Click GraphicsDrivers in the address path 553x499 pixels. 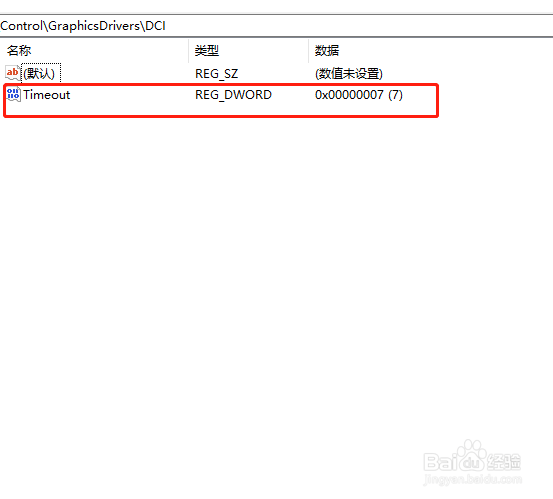pyautogui.click(x=94, y=26)
